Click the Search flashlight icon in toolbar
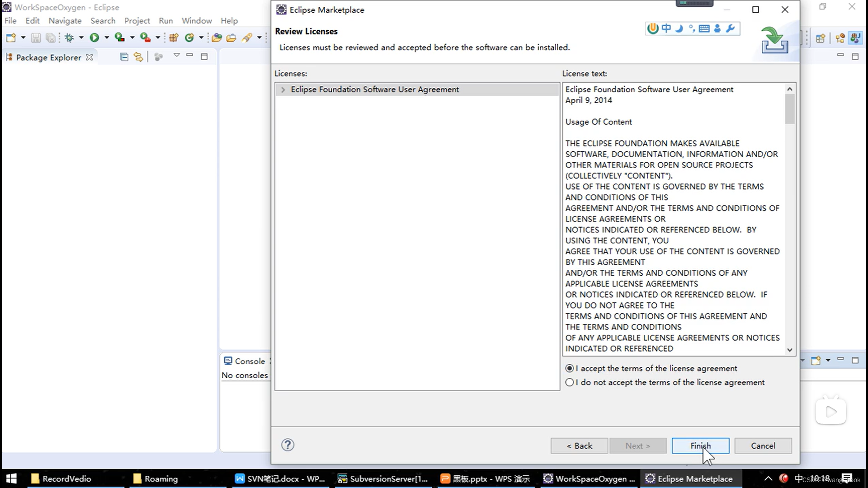This screenshot has width=868, height=488. click(247, 38)
